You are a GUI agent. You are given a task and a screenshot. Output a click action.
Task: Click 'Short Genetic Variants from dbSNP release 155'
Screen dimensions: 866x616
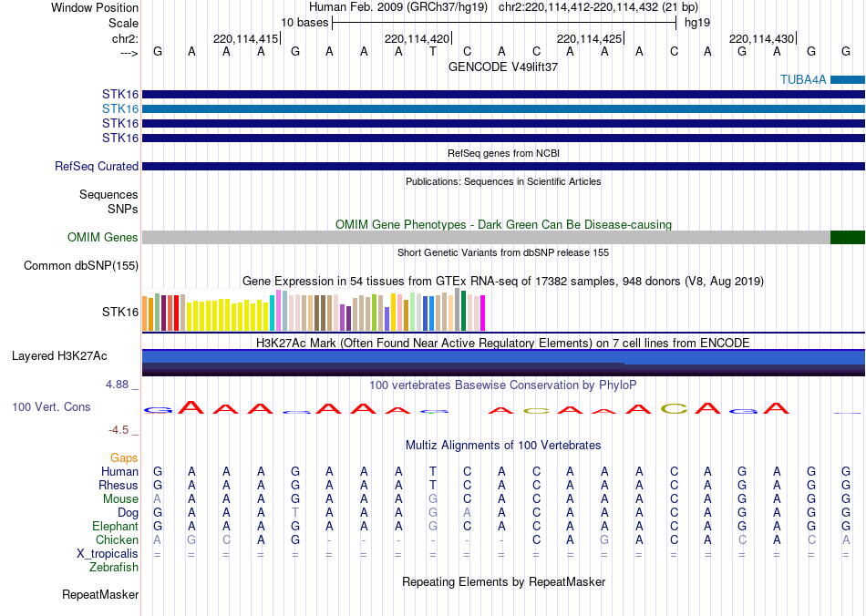[503, 252]
